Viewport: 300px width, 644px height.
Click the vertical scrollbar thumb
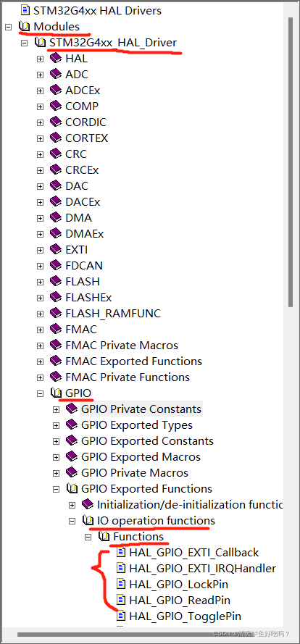click(291, 163)
